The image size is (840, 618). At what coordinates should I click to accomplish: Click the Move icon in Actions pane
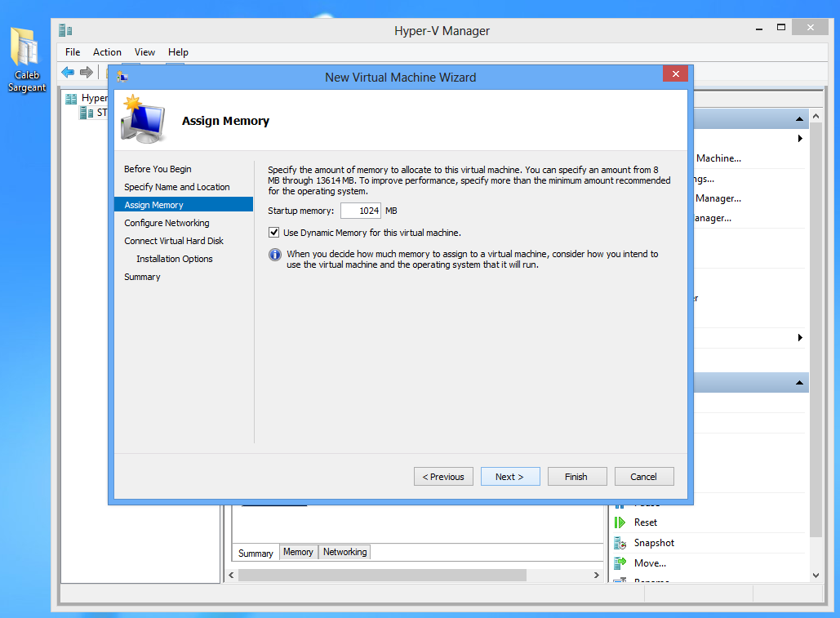coord(620,562)
